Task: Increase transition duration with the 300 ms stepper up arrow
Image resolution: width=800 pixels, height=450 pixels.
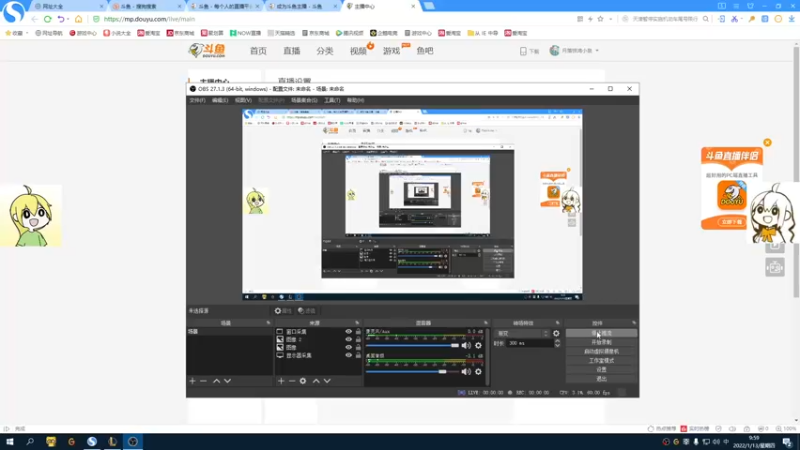Action: [557, 341]
